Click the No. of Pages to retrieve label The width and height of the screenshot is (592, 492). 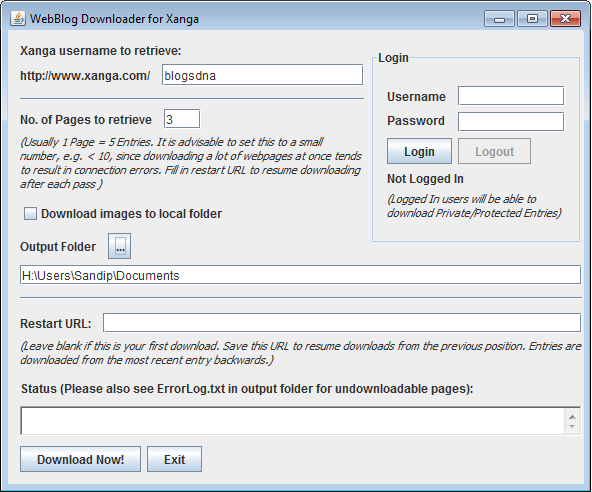[86, 120]
